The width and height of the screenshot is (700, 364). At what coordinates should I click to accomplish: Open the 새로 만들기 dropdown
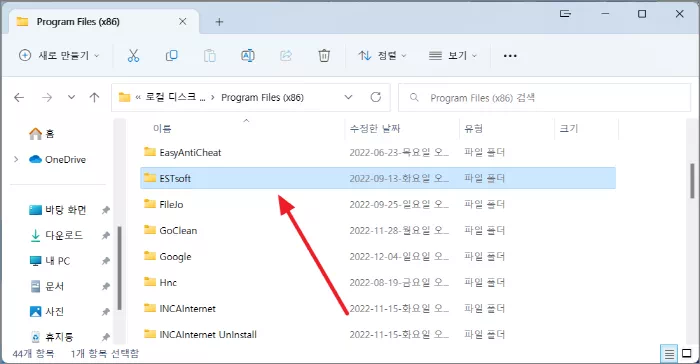pyautogui.click(x=59, y=56)
